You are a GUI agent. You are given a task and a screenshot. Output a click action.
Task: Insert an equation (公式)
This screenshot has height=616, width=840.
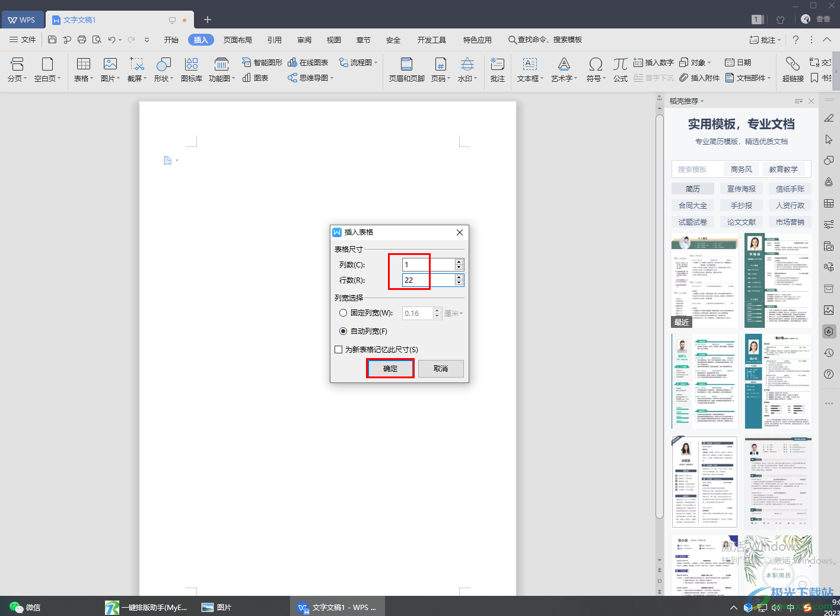621,69
